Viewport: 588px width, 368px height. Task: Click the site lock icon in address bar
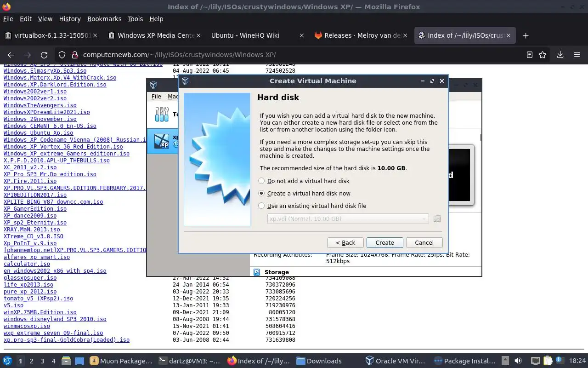coord(74,55)
